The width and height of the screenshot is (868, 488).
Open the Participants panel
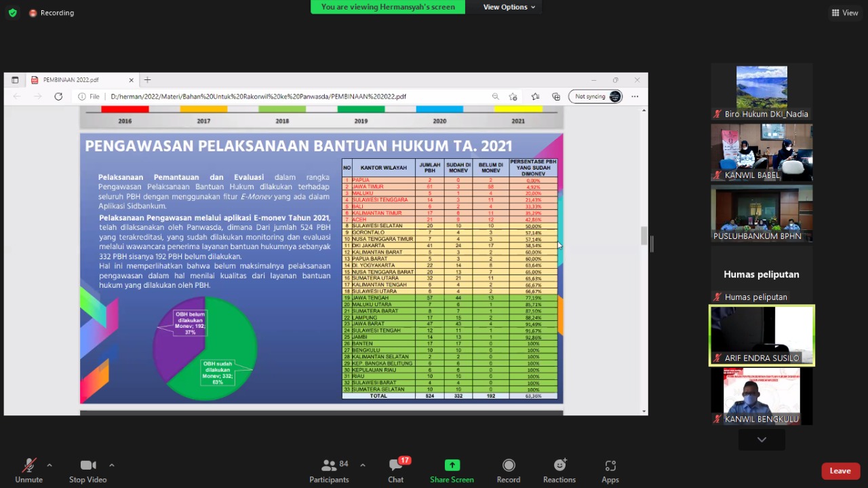pos(330,470)
